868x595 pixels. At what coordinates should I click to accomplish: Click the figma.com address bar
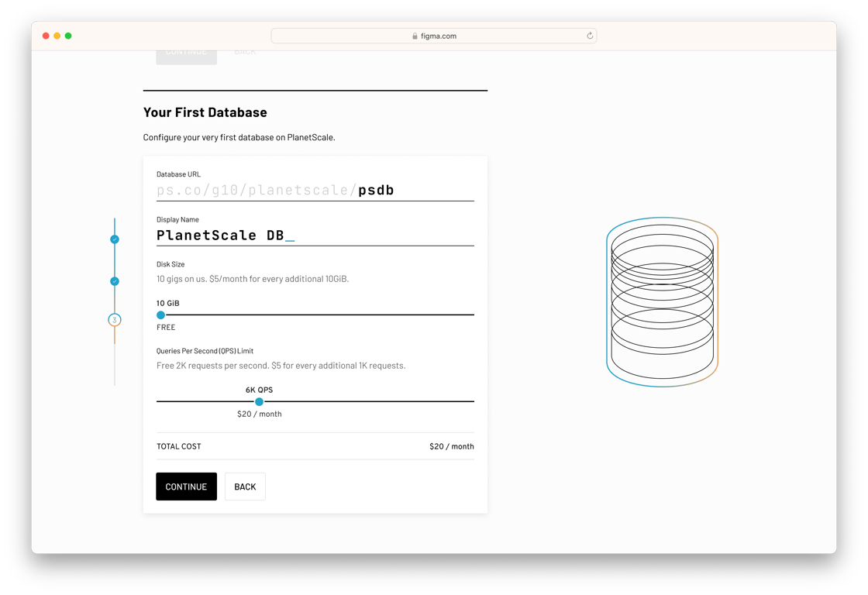[434, 36]
